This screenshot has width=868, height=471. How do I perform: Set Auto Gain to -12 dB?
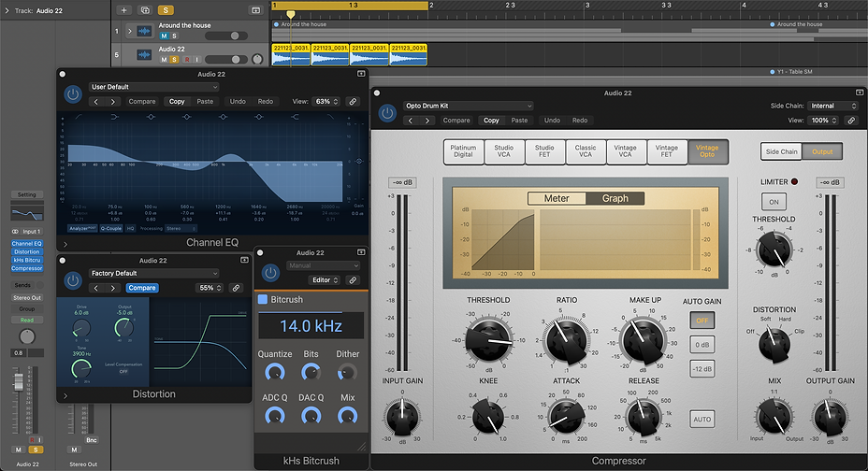tap(702, 369)
